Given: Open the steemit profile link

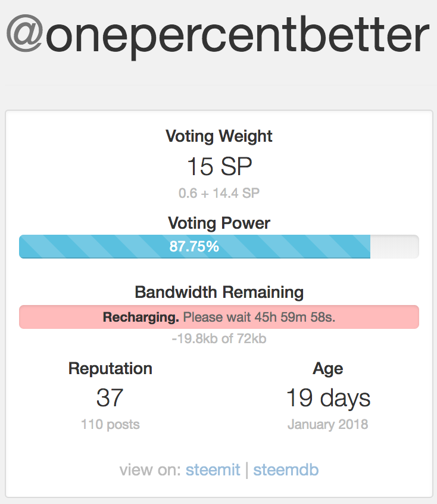Looking at the screenshot, I should point(213,469).
